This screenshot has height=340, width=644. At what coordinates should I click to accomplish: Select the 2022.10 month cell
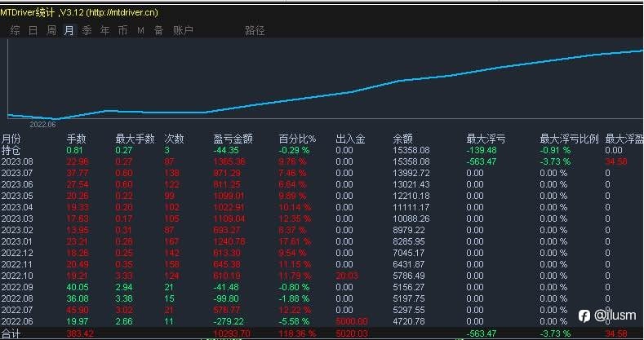pyautogui.click(x=17, y=276)
